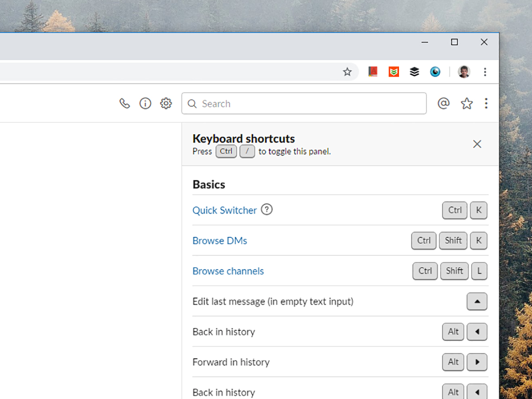Click the Browse DMs link

[x=219, y=241]
